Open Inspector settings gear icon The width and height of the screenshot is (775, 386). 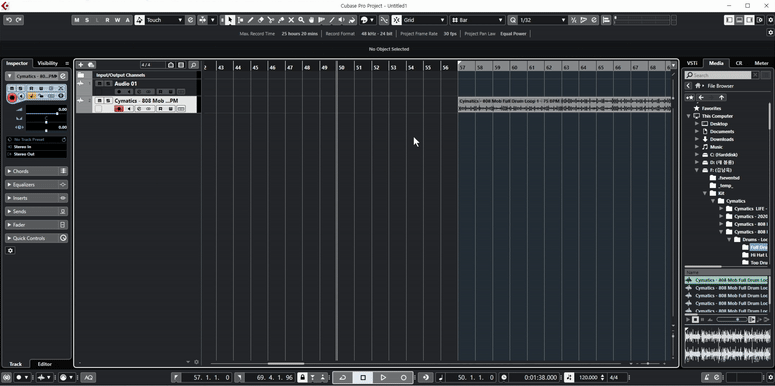click(x=10, y=251)
